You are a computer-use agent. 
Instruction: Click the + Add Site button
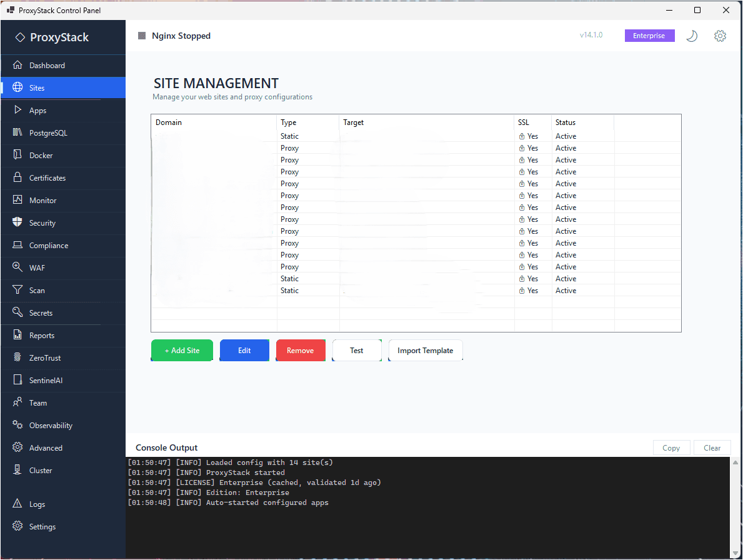(x=182, y=350)
